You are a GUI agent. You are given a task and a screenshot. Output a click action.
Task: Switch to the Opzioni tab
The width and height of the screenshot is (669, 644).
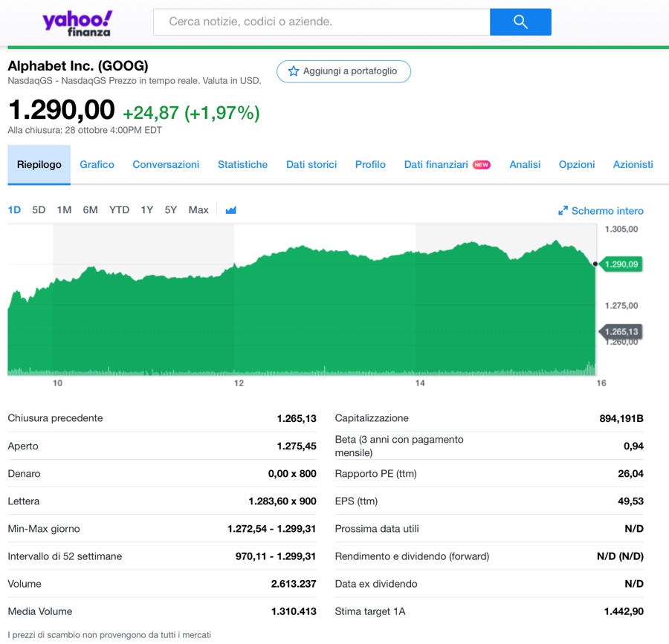pos(577,165)
